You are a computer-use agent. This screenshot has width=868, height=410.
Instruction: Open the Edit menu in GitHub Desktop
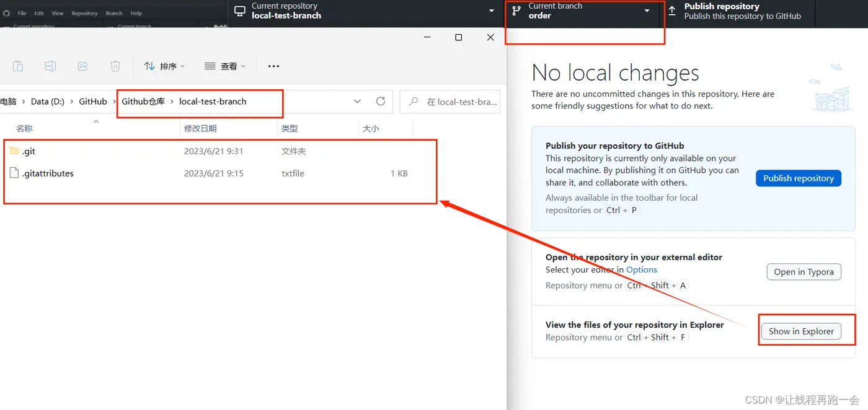[39, 13]
